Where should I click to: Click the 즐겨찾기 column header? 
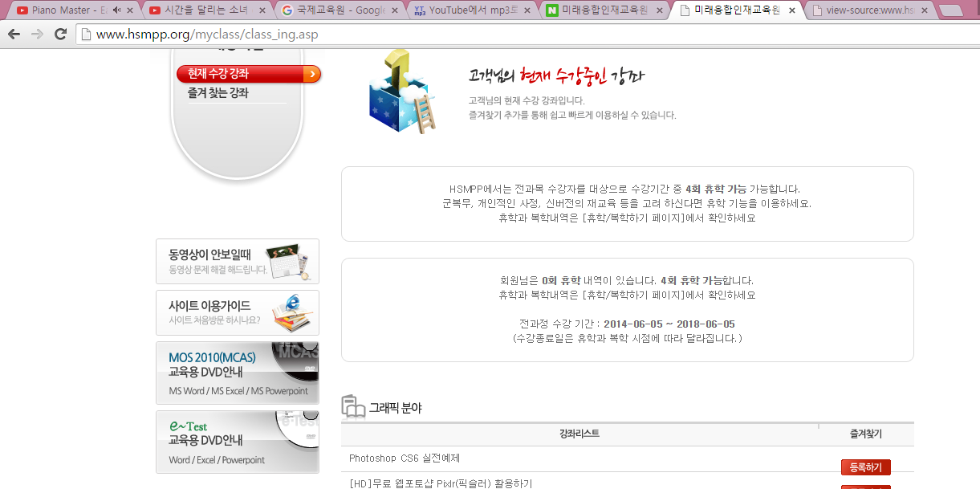[866, 434]
